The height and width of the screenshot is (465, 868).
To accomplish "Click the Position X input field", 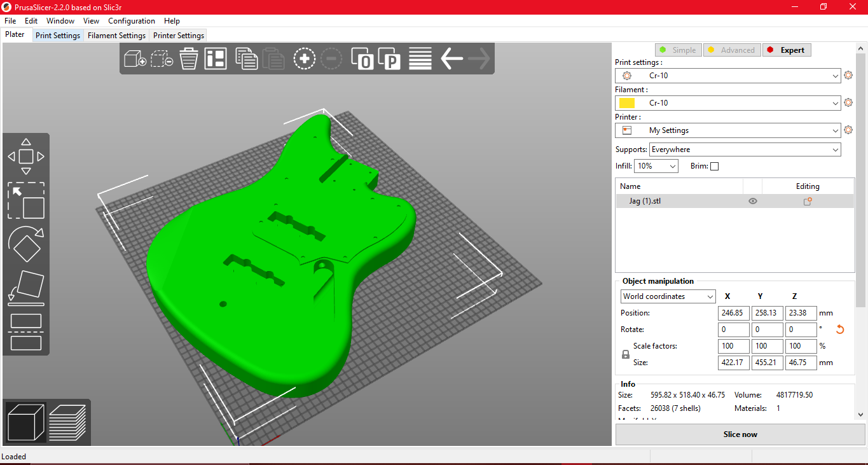I will coord(734,313).
